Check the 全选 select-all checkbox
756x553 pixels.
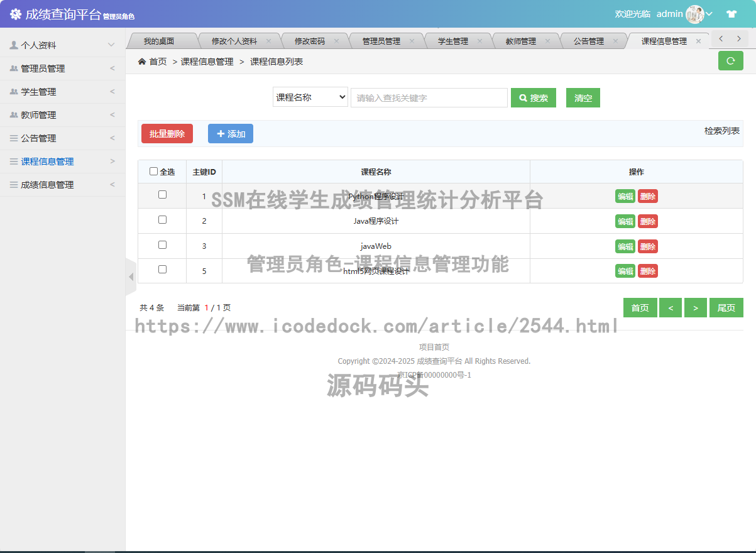click(154, 172)
